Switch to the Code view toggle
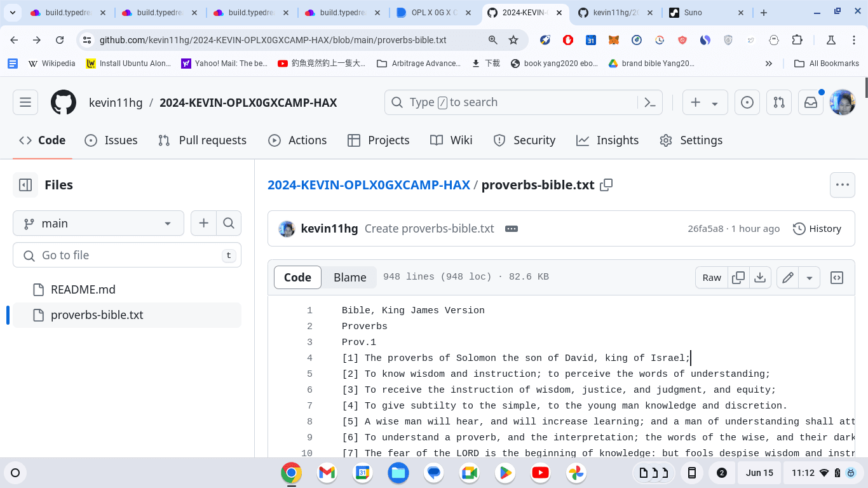Image resolution: width=868 pixels, height=488 pixels. click(297, 278)
